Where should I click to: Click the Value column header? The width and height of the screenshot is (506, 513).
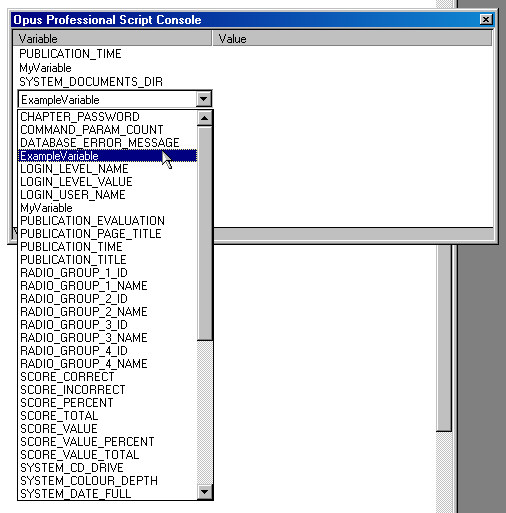point(352,39)
